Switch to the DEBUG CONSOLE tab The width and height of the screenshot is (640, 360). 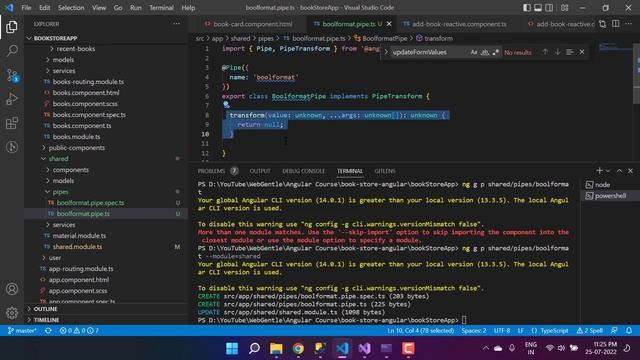303,171
